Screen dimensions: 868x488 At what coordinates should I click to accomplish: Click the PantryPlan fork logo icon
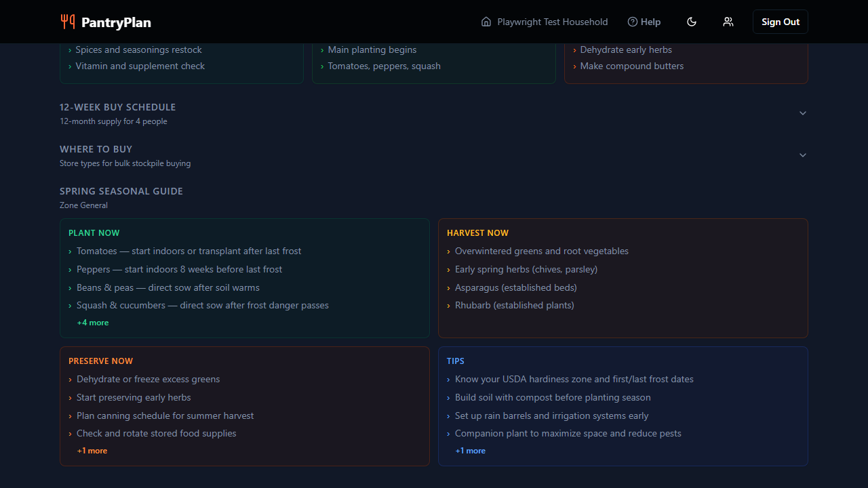click(68, 22)
